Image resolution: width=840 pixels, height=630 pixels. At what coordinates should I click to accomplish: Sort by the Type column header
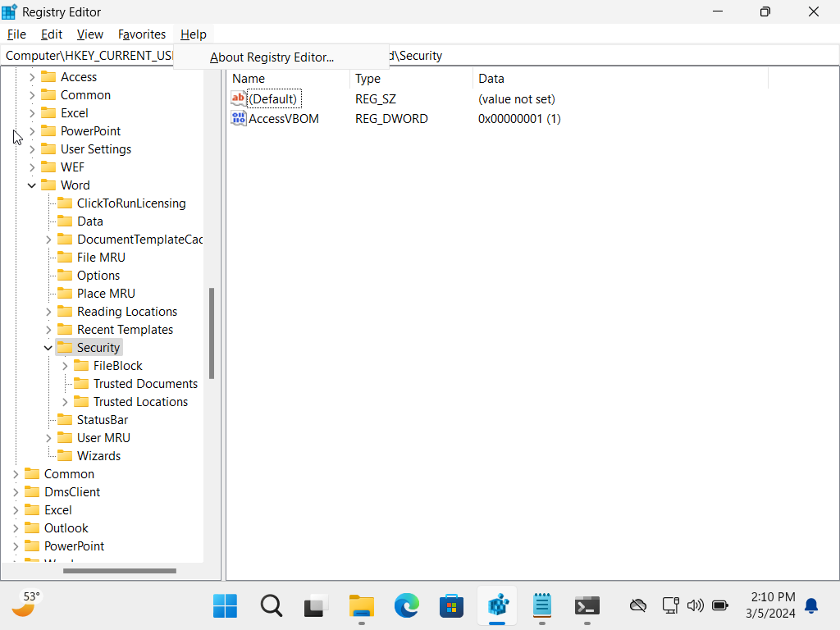(412, 79)
